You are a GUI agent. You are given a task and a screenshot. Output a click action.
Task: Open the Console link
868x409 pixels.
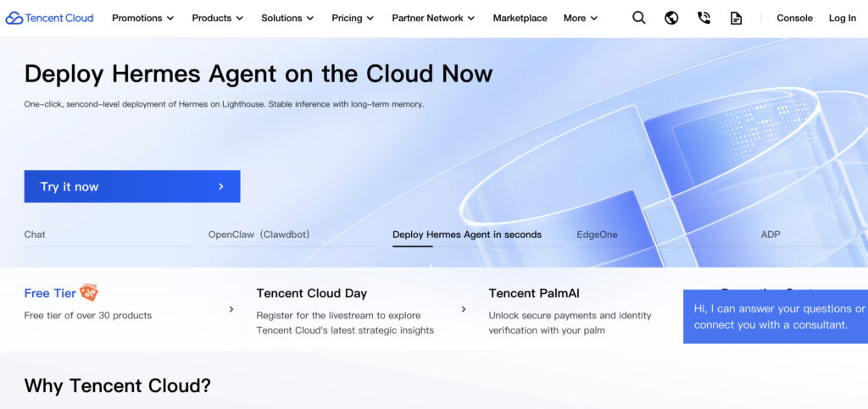tap(794, 19)
